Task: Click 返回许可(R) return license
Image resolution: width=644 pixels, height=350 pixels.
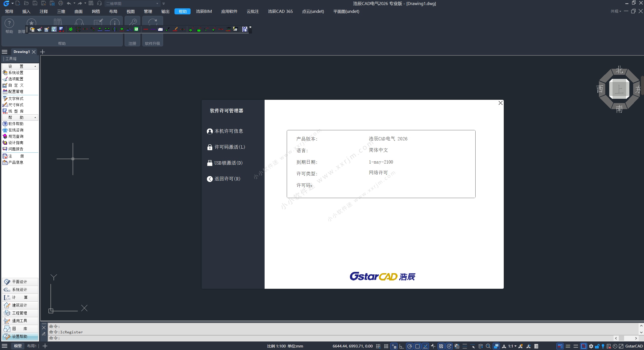Action: pyautogui.click(x=227, y=179)
